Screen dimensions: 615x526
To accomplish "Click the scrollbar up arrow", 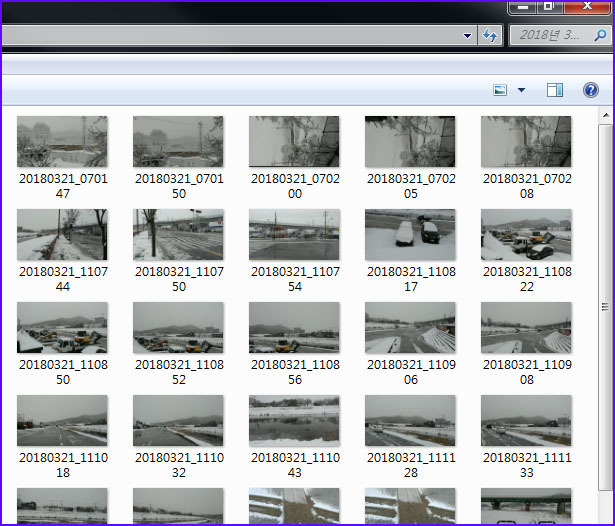I will (x=606, y=115).
